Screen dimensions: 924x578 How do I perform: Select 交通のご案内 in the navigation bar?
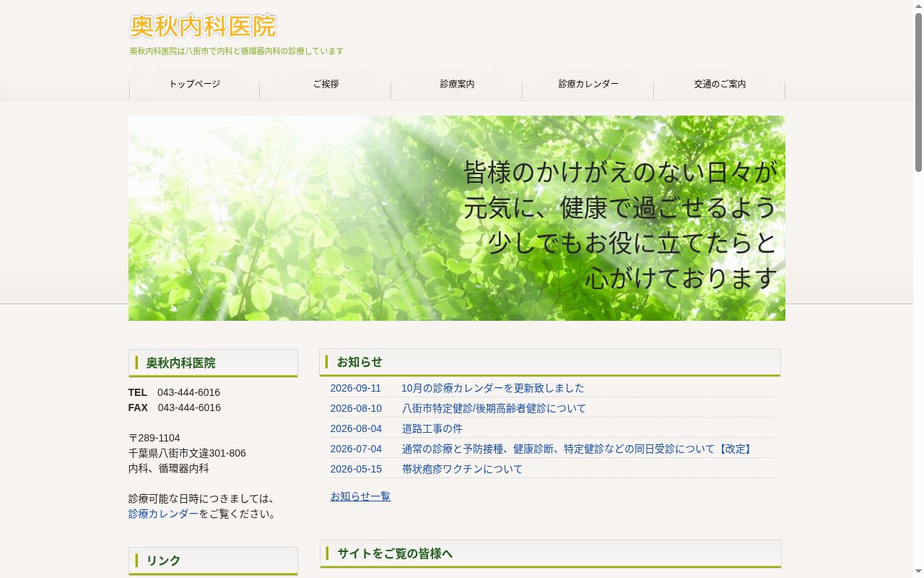coord(720,84)
